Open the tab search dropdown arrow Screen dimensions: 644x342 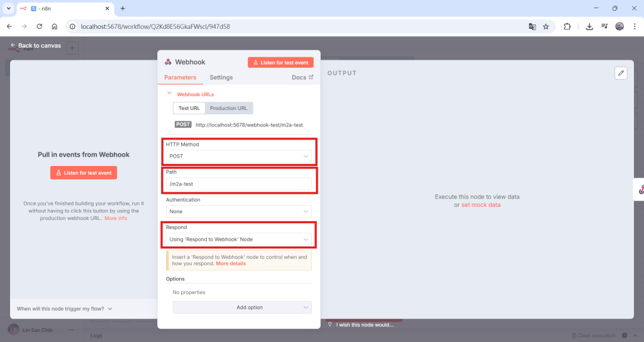tap(8, 8)
